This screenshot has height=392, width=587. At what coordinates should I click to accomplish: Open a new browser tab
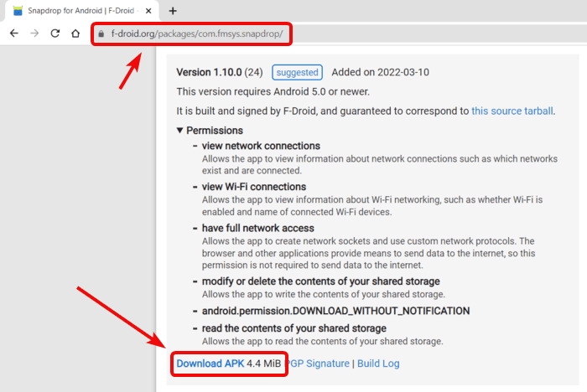(x=173, y=11)
